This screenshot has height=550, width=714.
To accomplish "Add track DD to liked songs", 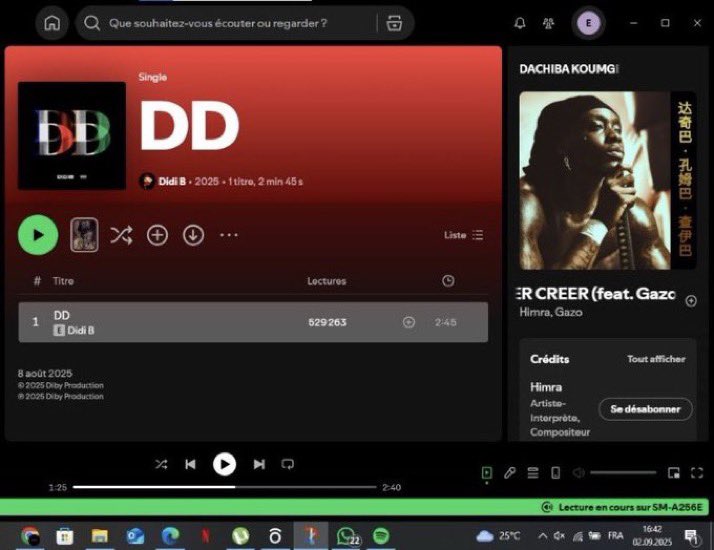I will 409,322.
